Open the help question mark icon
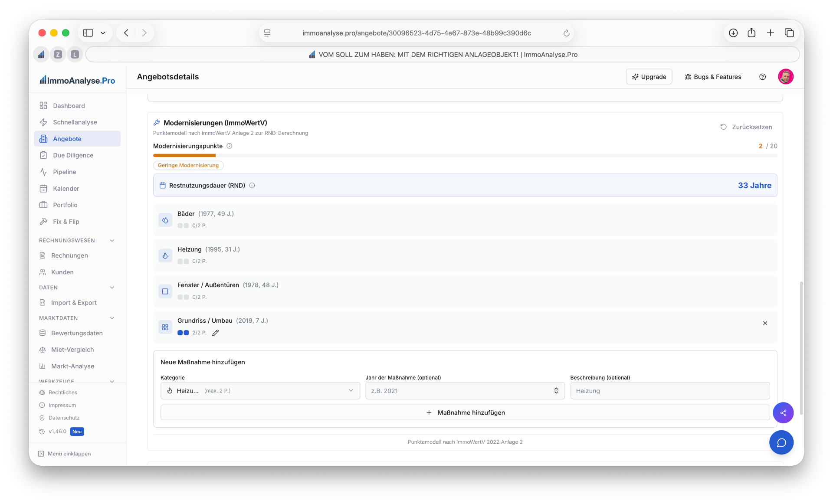Viewport: 833px width, 504px height. click(x=762, y=77)
